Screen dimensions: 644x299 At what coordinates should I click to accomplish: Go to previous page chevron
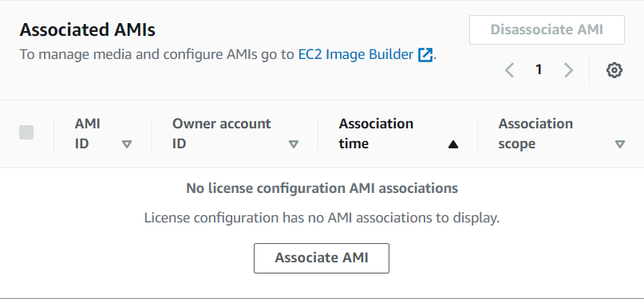coord(509,70)
